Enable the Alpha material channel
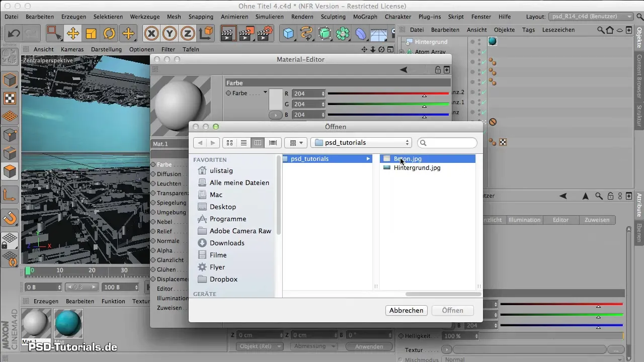 pos(153,250)
